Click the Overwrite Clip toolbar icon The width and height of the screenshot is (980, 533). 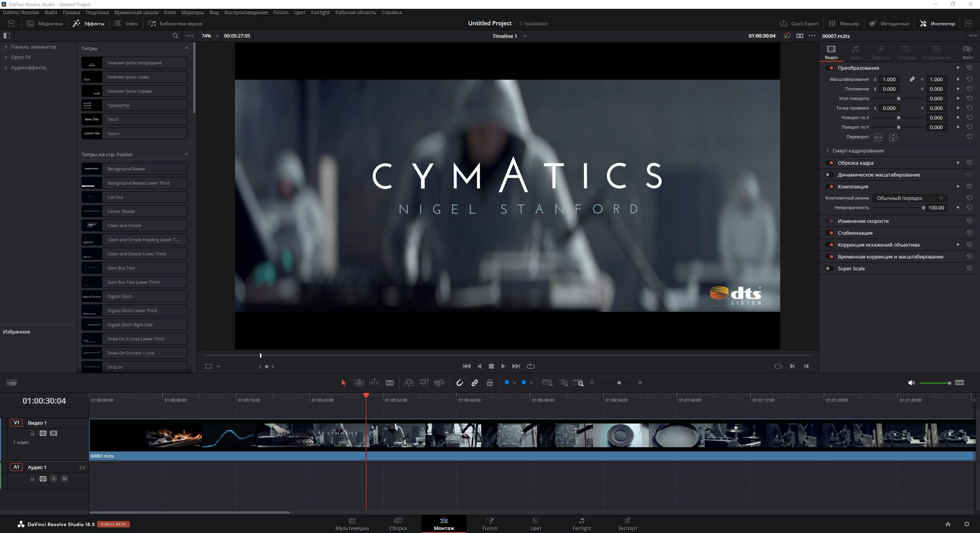point(424,383)
